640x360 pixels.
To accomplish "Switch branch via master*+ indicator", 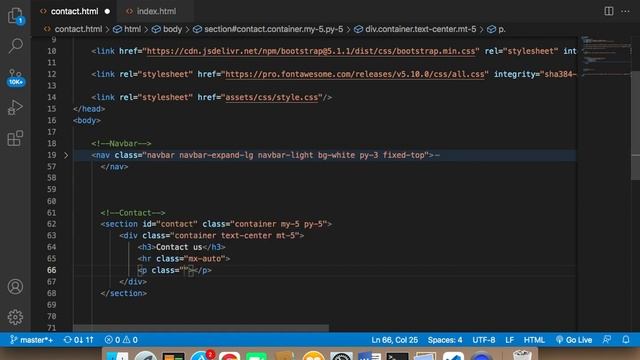I will [31, 340].
